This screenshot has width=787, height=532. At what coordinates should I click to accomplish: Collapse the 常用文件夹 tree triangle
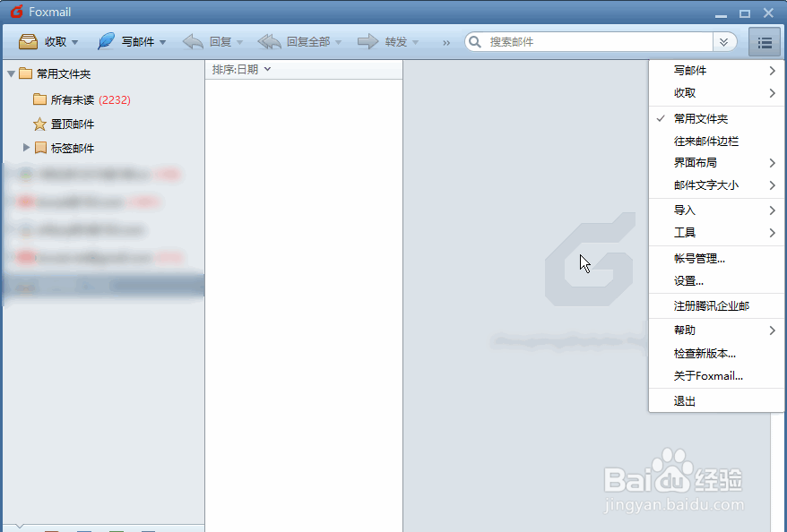pos(11,74)
